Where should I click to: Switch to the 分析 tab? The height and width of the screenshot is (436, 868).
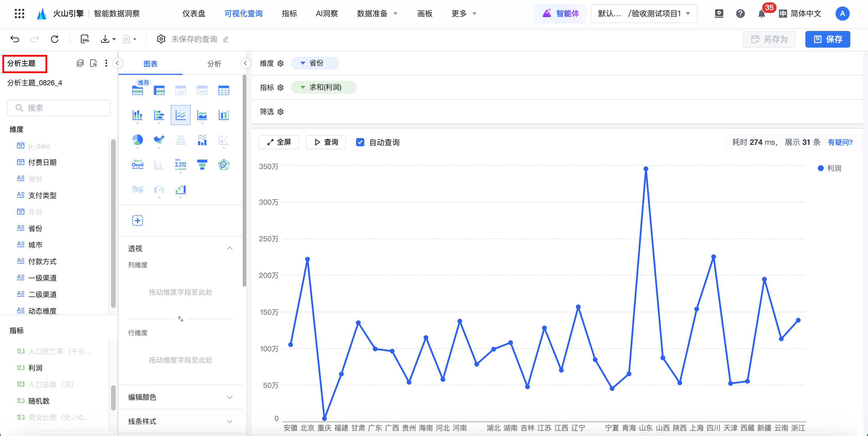pos(214,64)
